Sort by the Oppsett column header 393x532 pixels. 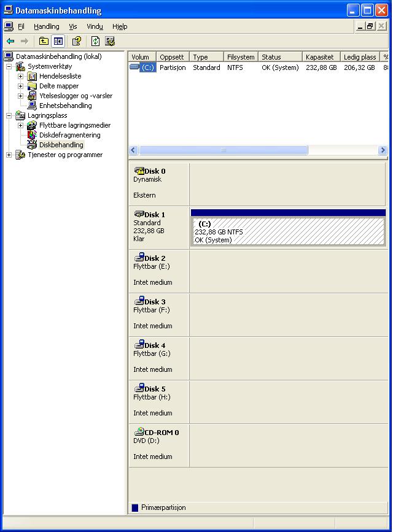173,56
